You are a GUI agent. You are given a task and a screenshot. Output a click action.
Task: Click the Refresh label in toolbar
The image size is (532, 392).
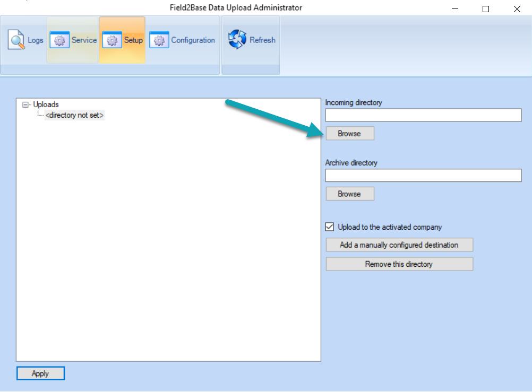coord(262,40)
